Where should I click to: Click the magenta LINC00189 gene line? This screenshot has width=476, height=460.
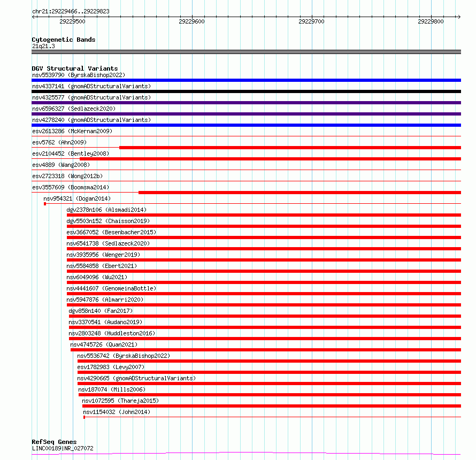(246, 454)
